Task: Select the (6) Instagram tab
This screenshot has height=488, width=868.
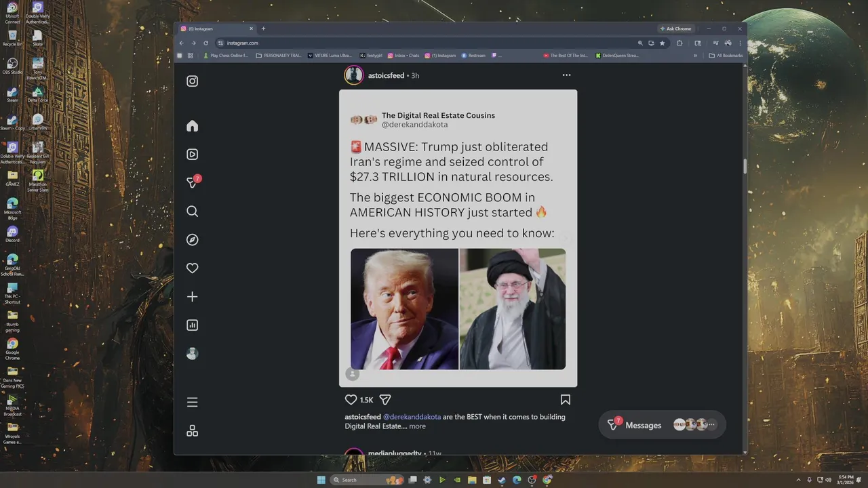Action: tap(217, 28)
